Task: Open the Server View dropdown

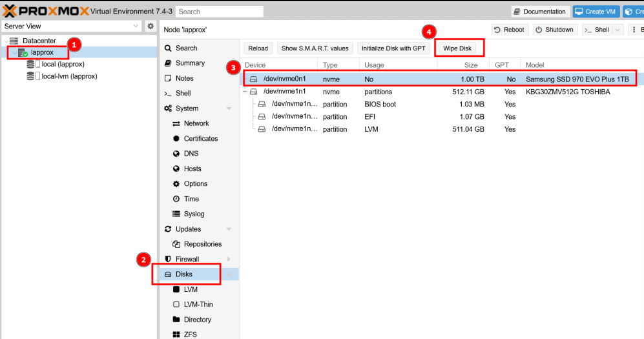Action: tap(71, 26)
